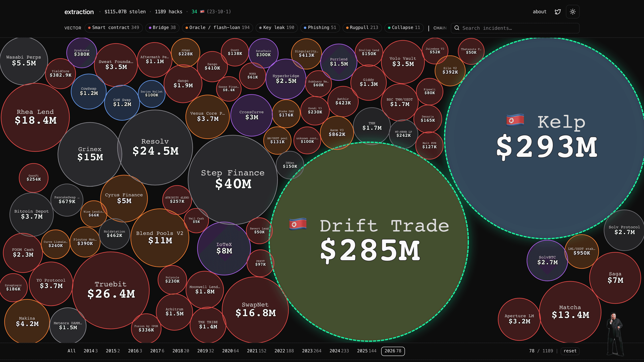Open the FOOM Cash $2.3M bubble
Image resolution: width=644 pixels, height=362 pixels.
click(x=23, y=253)
